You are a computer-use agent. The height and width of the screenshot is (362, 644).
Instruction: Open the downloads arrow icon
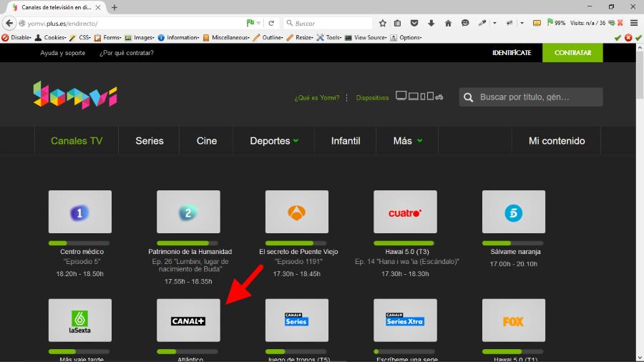pyautogui.click(x=431, y=24)
